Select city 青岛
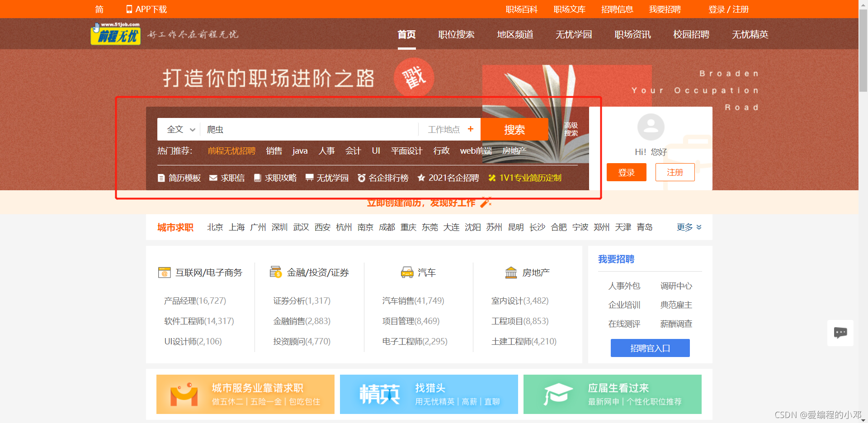Image resolution: width=868 pixels, height=423 pixels. [x=644, y=227]
